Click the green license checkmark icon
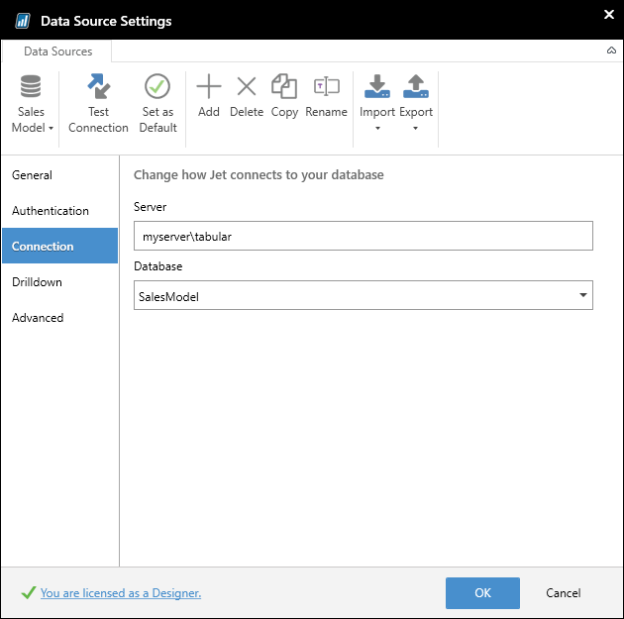The width and height of the screenshot is (624, 619). (x=29, y=593)
